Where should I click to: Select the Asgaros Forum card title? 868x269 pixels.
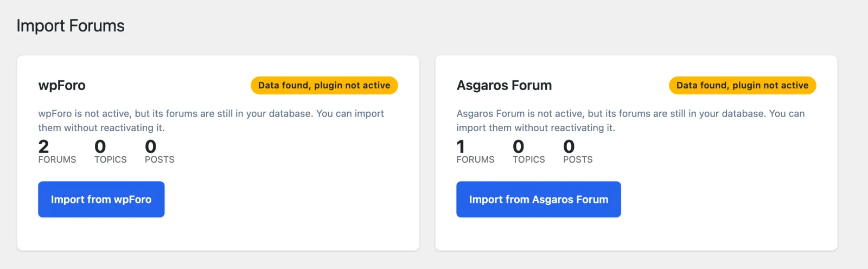pos(505,86)
